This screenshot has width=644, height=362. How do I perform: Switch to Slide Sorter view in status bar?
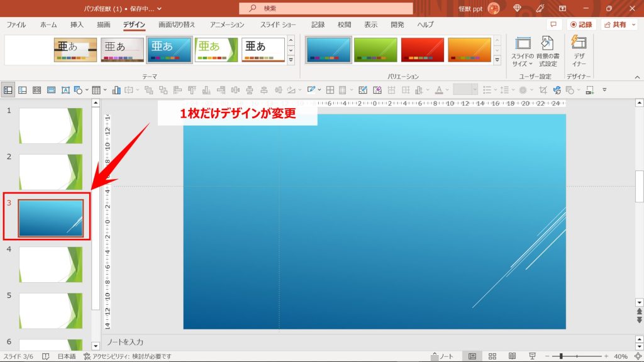coord(493,355)
